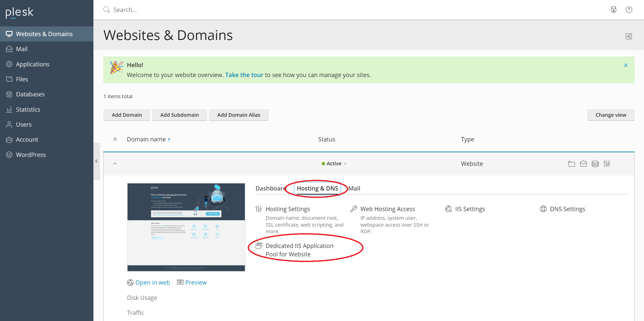Click the Add Domain Alias button
This screenshot has height=321, width=644.
click(x=239, y=115)
